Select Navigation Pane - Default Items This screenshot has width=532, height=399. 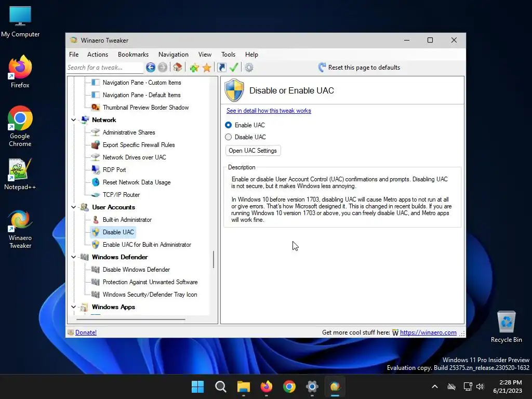141,95
